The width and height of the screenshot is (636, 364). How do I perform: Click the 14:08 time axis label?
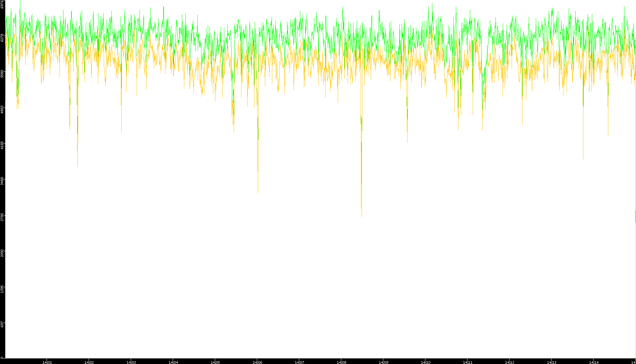click(341, 362)
